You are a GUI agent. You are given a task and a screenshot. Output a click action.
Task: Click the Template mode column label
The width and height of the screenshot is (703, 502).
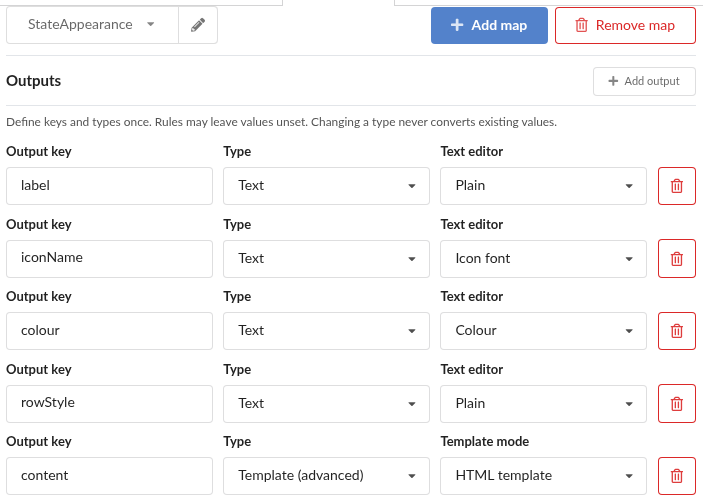(x=485, y=441)
